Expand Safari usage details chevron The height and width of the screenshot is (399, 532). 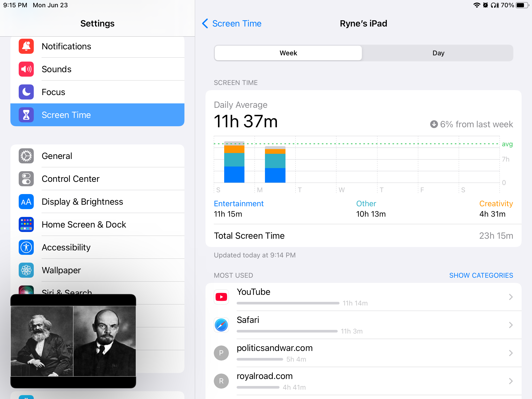tap(510, 325)
